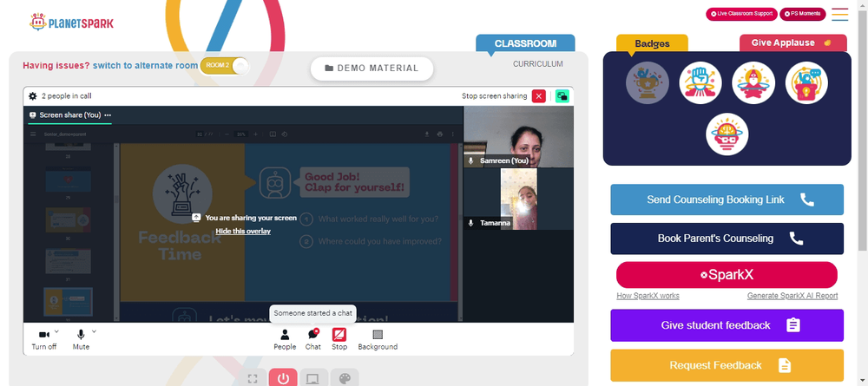Viewport: 868px width, 386px height.
Task: Open the Give Applause tab
Action: pos(792,43)
